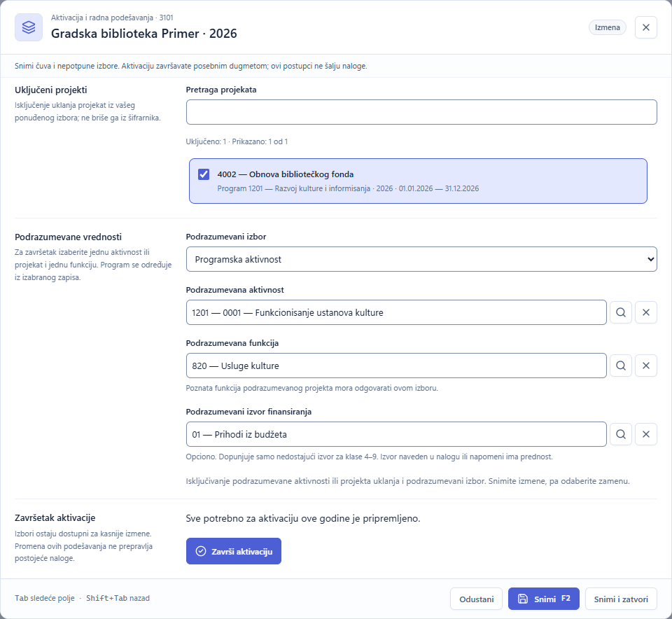Open the Podrazumevani izbor dropdown
Viewport: 672px width, 619px height.
click(421, 259)
